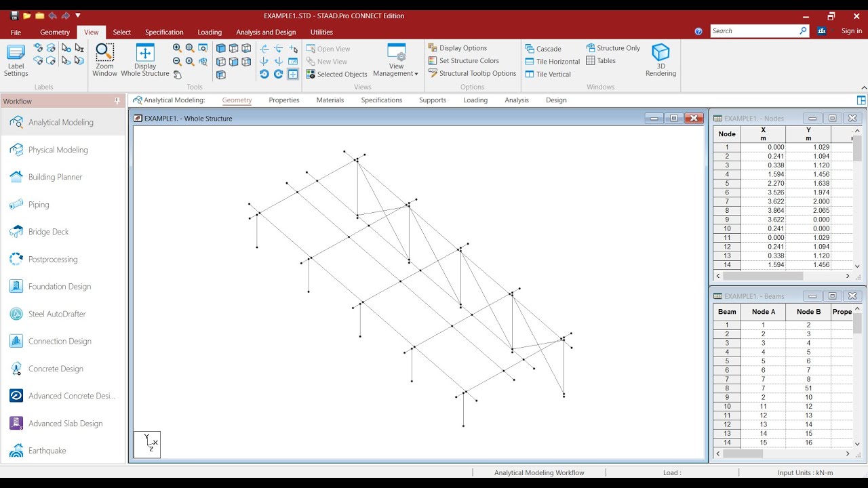Toggle Structure Only view
This screenshot has height=488, width=868.
point(613,48)
